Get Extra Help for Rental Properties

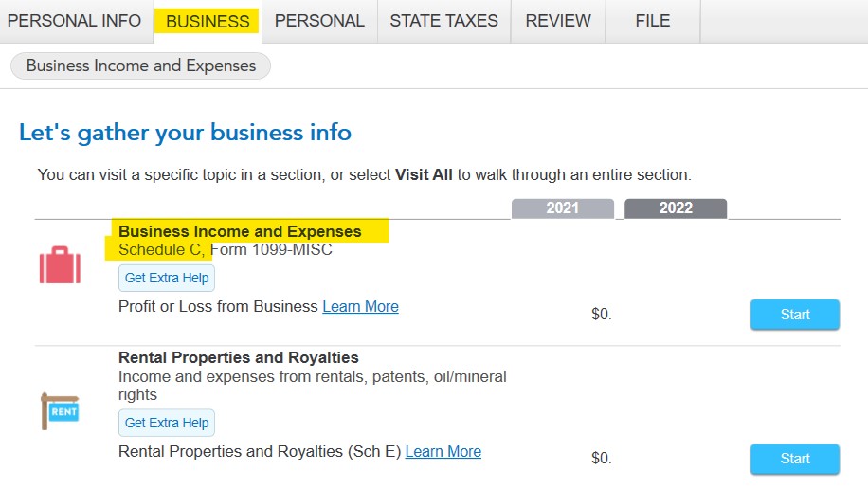coord(167,423)
